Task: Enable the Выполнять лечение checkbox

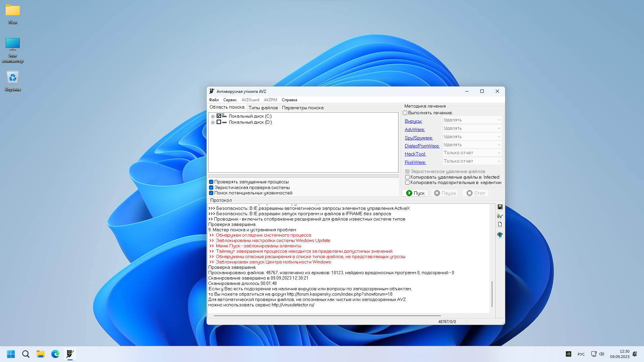Action: click(405, 113)
